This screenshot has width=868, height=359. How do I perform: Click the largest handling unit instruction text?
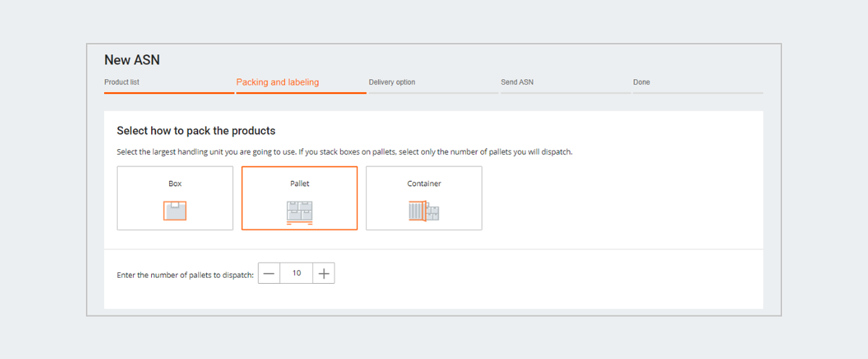tap(345, 153)
